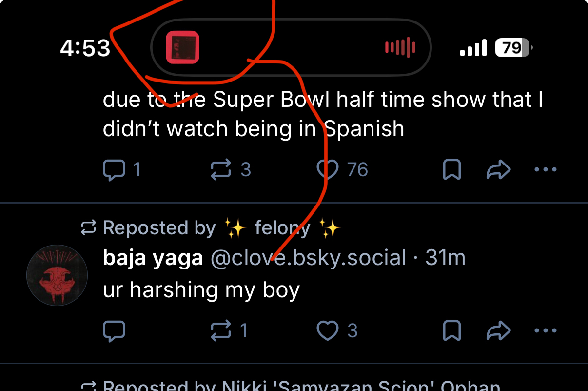Bookmark the baja yaga post
Screen dimensions: 588x391
(x=452, y=331)
